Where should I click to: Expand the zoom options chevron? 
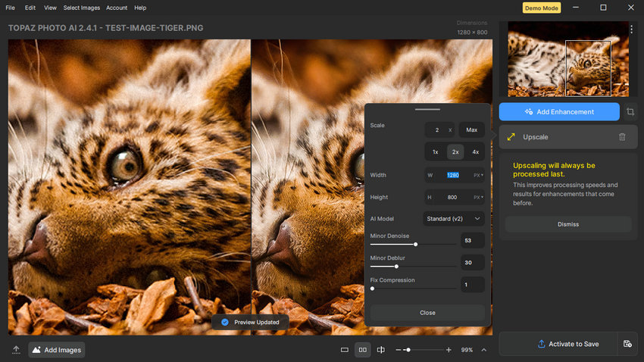[484, 350]
